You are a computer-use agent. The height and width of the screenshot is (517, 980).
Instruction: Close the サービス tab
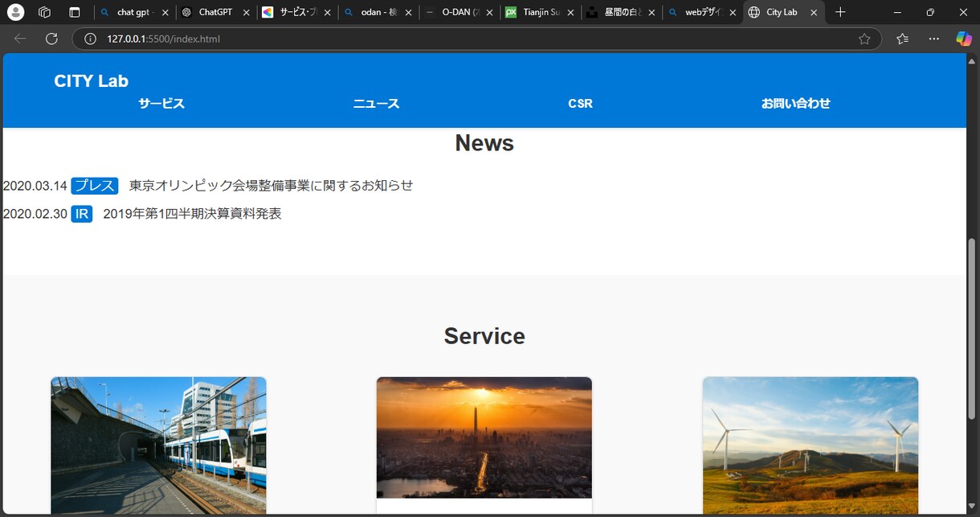327,13
